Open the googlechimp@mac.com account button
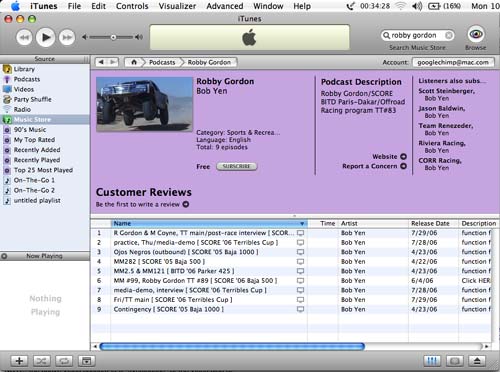500x372 pixels. click(x=453, y=62)
